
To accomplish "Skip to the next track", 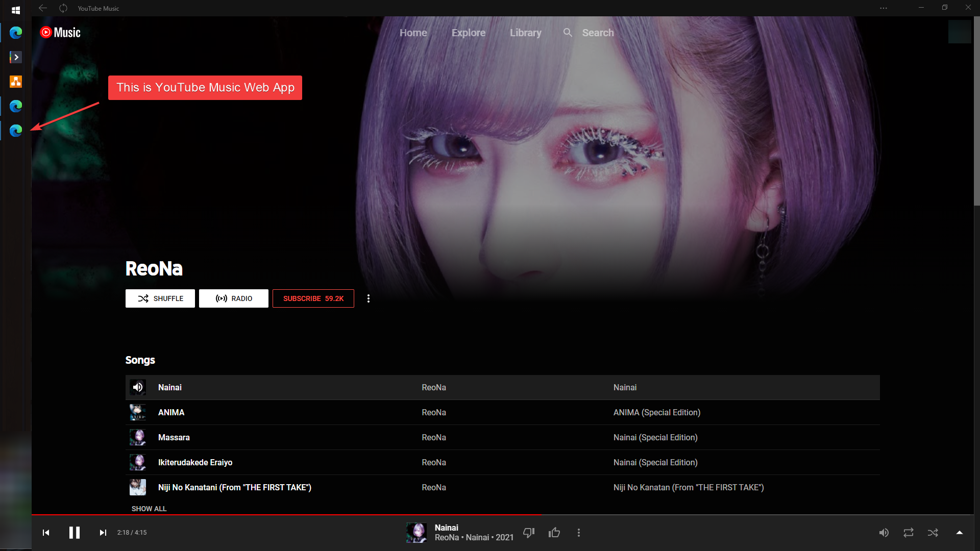I will (x=103, y=533).
